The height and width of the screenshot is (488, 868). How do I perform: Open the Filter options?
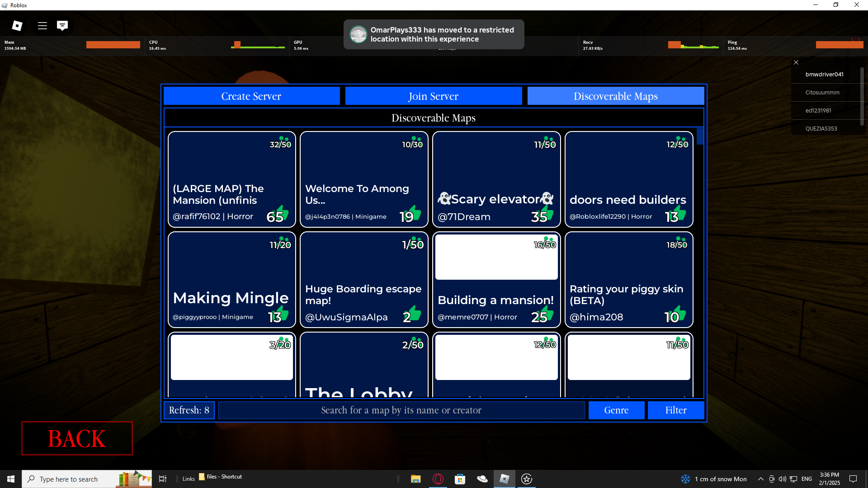click(x=675, y=410)
